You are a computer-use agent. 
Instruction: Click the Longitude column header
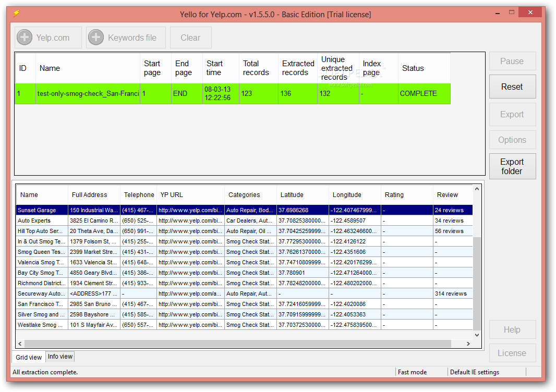355,194
